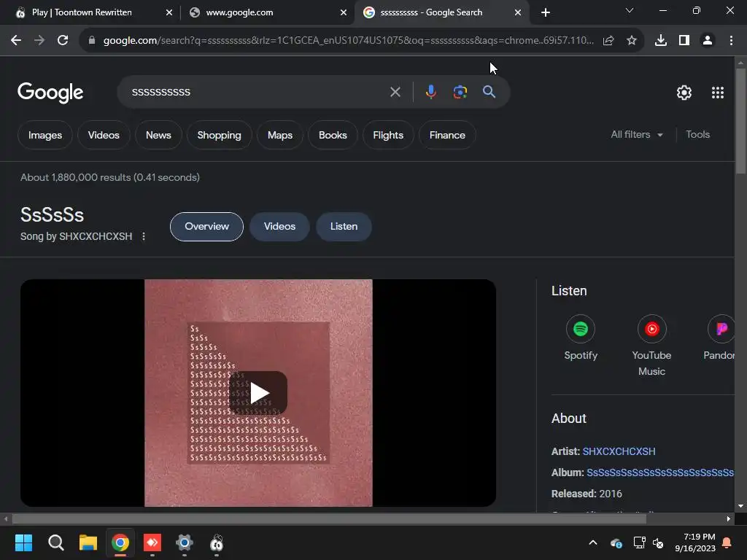747x560 pixels.
Task: Filter results by Flights
Action: [x=388, y=135]
